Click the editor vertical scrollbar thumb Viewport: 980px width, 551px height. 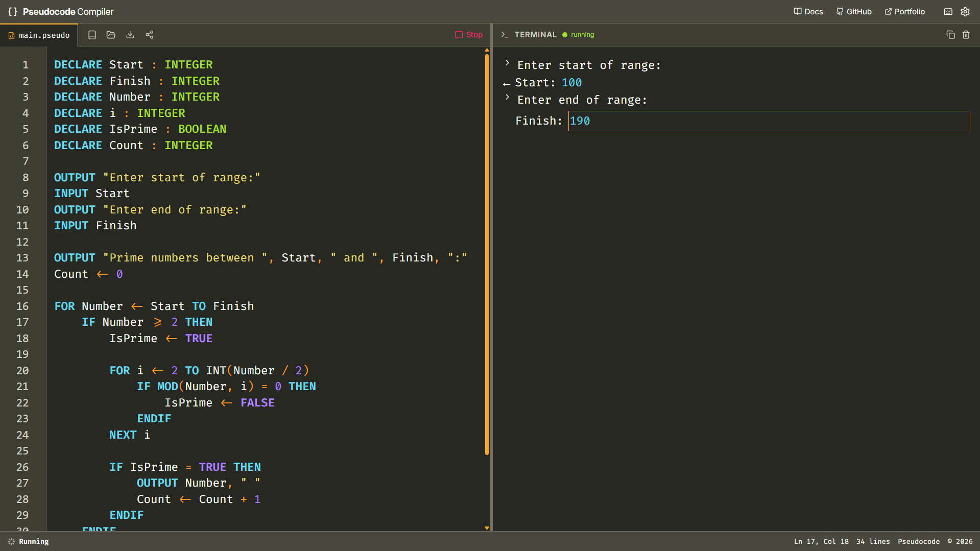487,254
